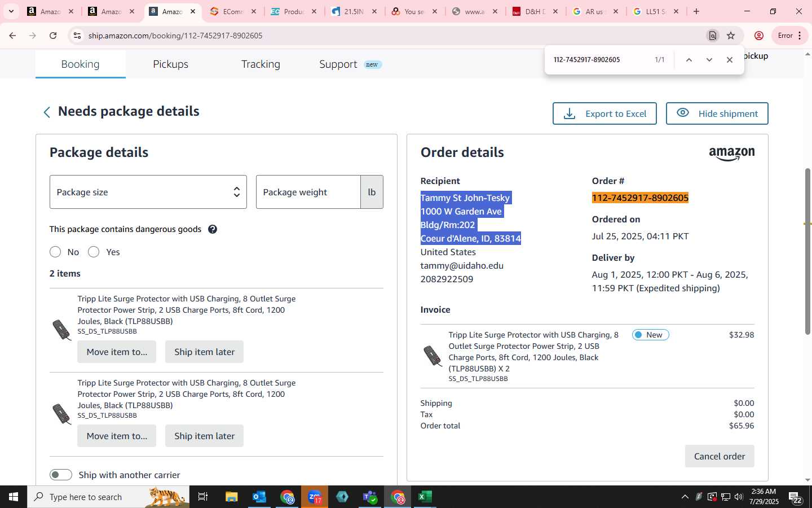812x508 pixels.
Task: Click the dangerous goods help question icon
Action: tap(213, 229)
